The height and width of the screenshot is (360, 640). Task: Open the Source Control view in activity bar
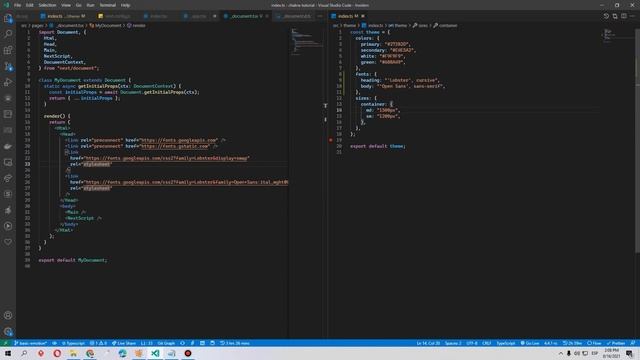pyautogui.click(x=8, y=66)
